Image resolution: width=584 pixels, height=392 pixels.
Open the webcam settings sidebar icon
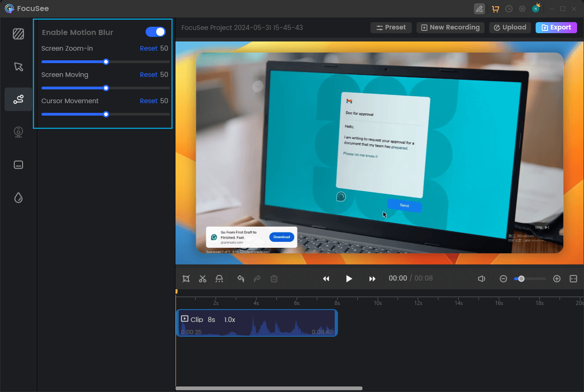tap(18, 132)
